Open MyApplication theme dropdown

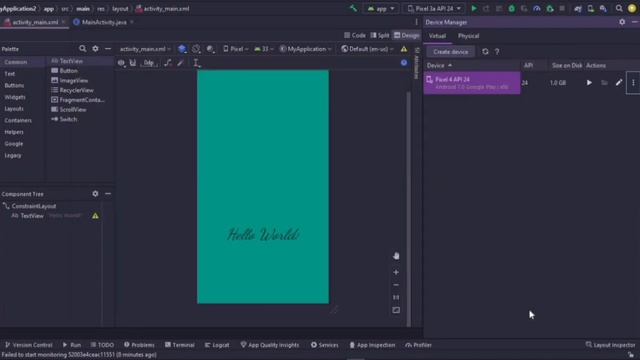pos(305,49)
